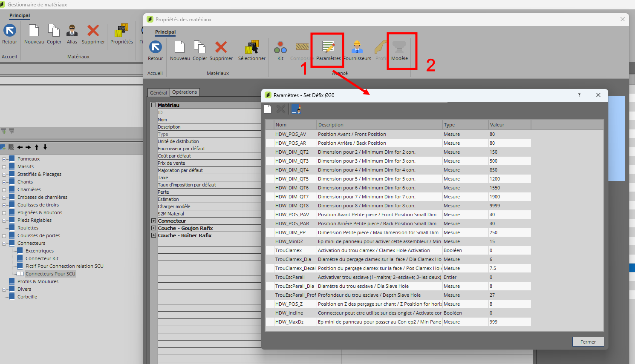This screenshot has height=364, width=635.
Task: Select the HDW_MaxDz parameter row
Action: tap(398, 322)
